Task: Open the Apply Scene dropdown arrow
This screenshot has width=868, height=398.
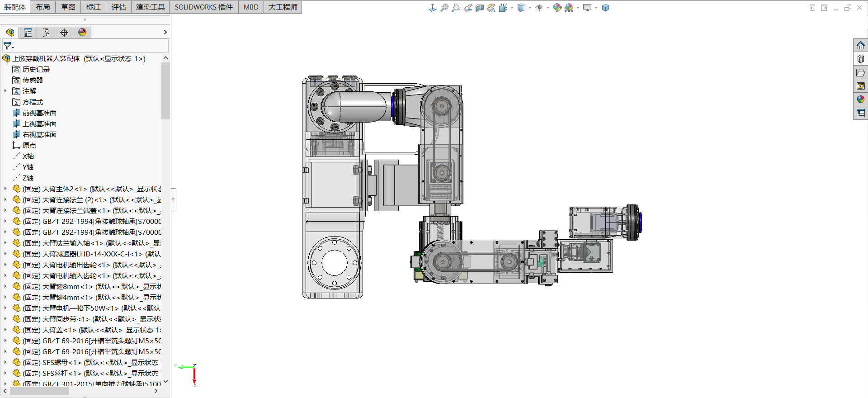Action: [578, 8]
